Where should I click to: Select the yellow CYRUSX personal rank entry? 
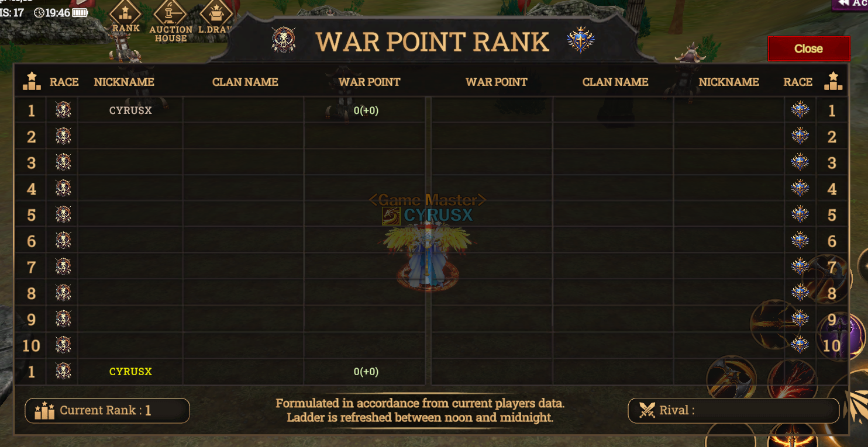pyautogui.click(x=130, y=372)
